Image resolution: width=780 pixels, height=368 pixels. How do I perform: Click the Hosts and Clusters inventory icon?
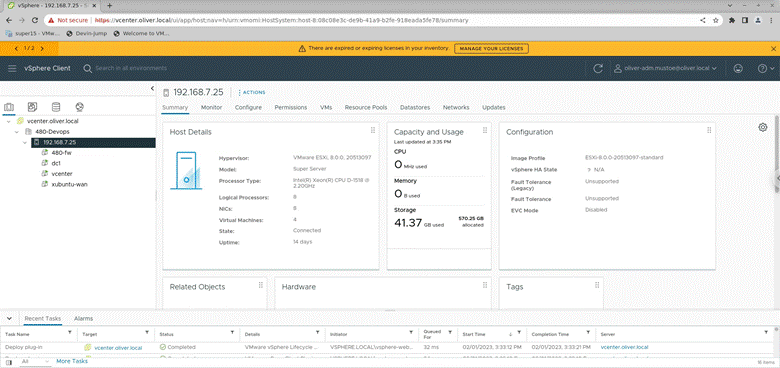coord(9,107)
